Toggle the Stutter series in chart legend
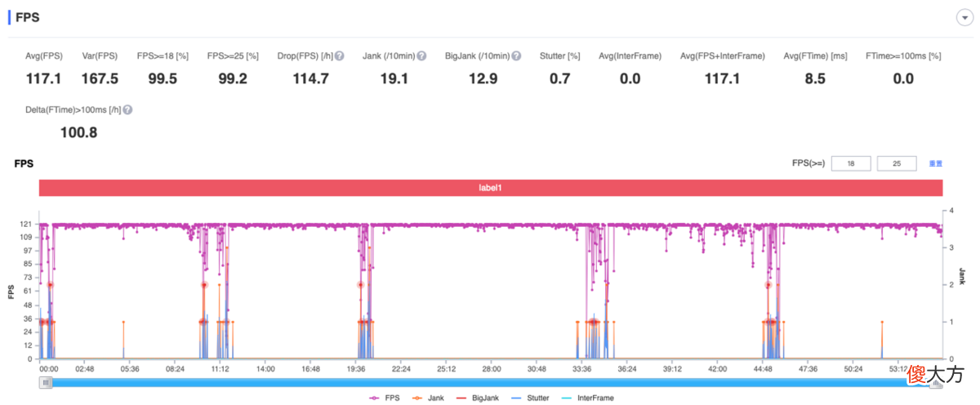The height and width of the screenshot is (405, 980). click(x=528, y=398)
